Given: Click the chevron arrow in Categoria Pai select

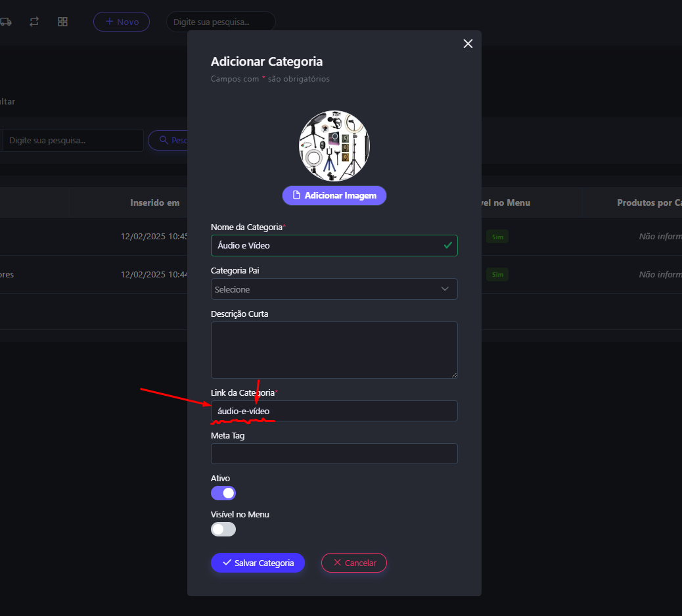Looking at the screenshot, I should click(x=445, y=289).
